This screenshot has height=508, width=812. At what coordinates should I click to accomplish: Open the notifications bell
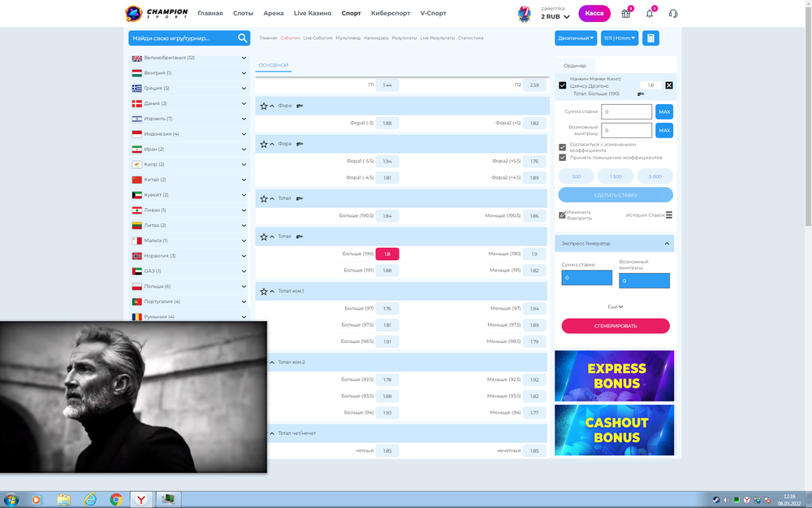point(650,13)
